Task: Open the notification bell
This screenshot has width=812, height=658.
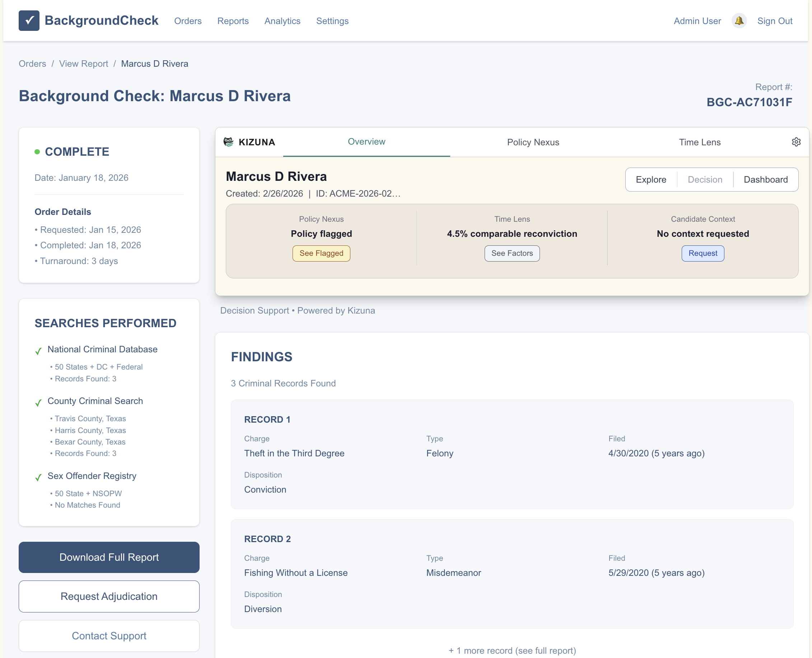Action: [x=739, y=20]
